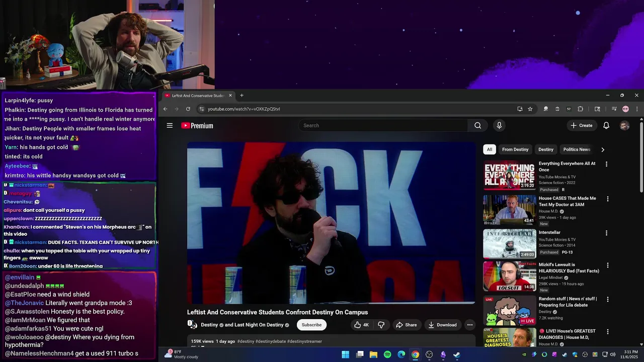Open more actions ellipsis under the video
Screen dimensions: 644x362
point(469,325)
